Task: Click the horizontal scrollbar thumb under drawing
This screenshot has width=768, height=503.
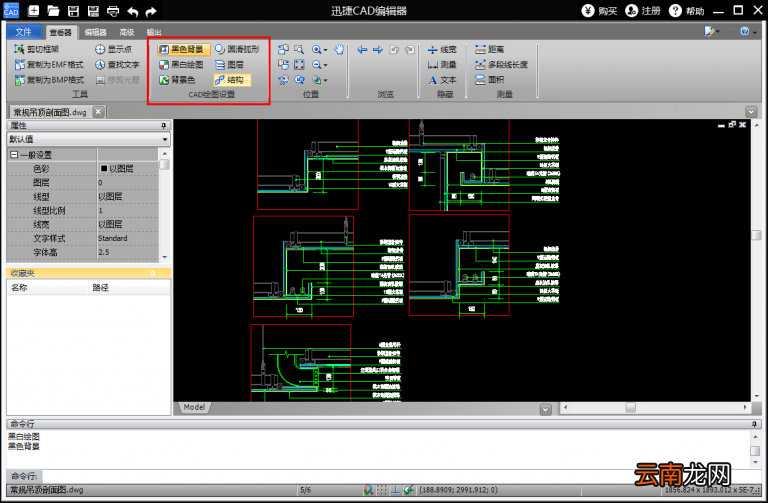Action: tap(631, 407)
